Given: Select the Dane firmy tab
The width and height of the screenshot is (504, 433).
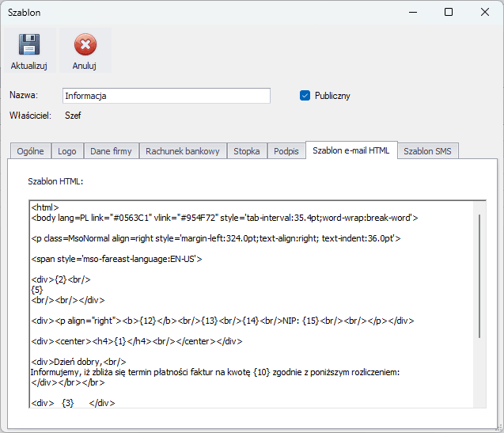Looking at the screenshot, I should [111, 151].
